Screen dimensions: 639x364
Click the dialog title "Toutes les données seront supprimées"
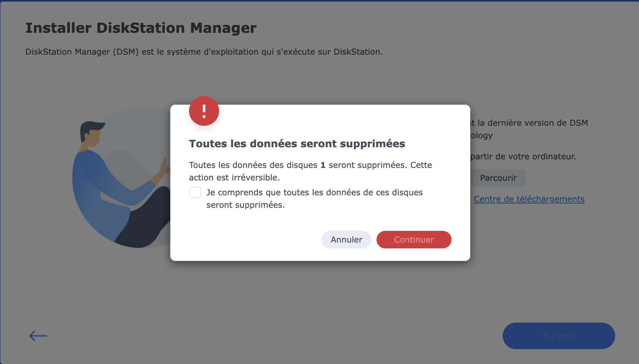[x=297, y=144]
